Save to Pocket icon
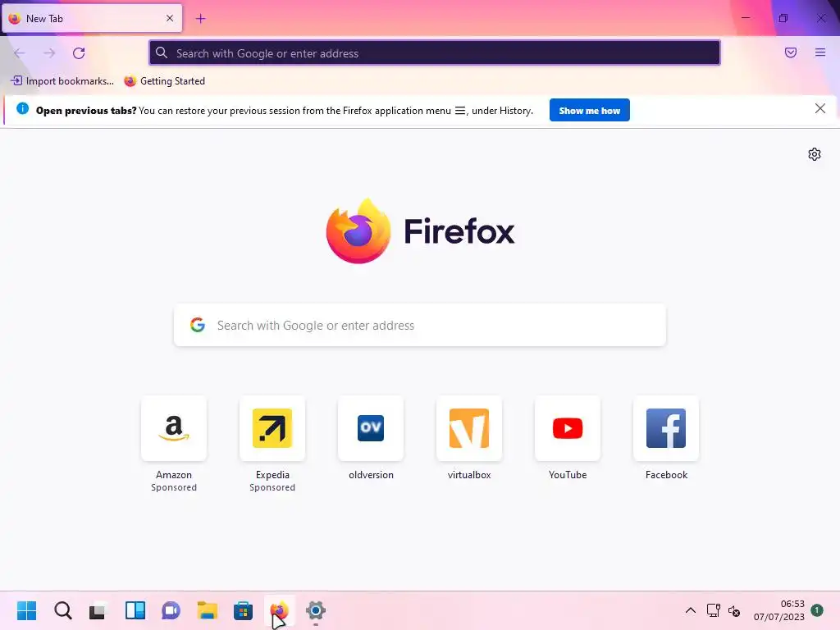Image resolution: width=840 pixels, height=630 pixels. tap(791, 52)
